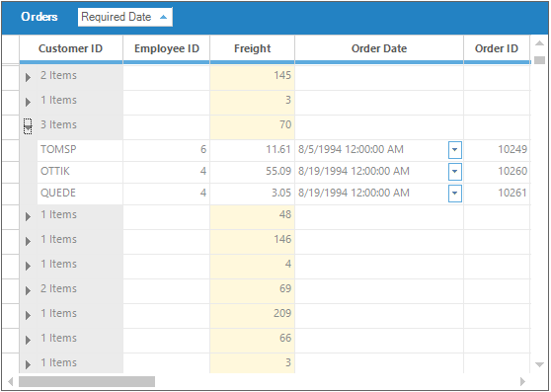This screenshot has height=392, width=551.
Task: Click freight value 11.61
Action: 253,150
